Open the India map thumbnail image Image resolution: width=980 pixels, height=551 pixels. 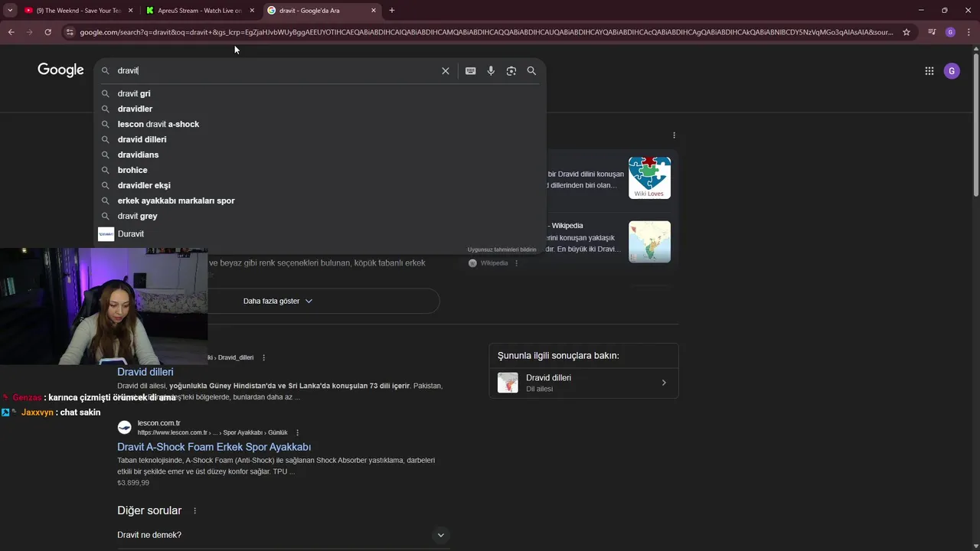click(649, 242)
